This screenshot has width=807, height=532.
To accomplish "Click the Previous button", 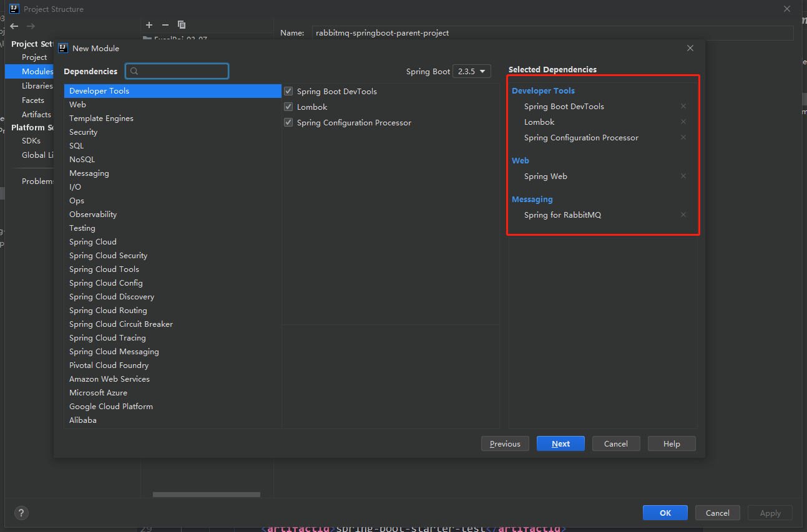I will [506, 444].
